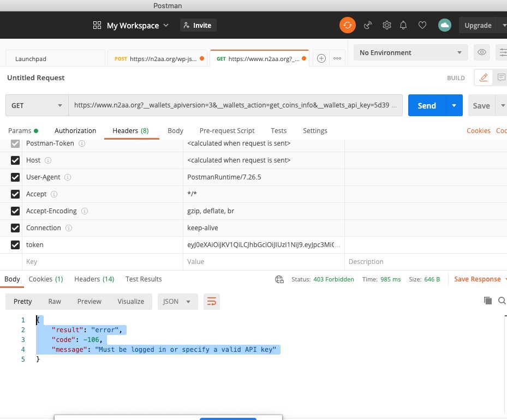Open manage environments sliders icon
The image size is (507, 420).
(x=502, y=52)
